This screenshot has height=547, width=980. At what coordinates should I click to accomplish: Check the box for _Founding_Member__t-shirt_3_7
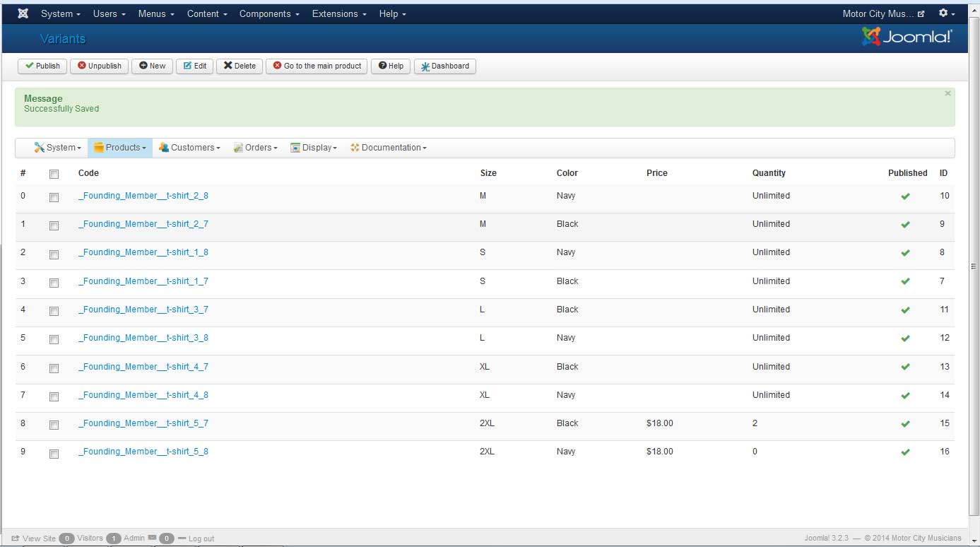54,312
